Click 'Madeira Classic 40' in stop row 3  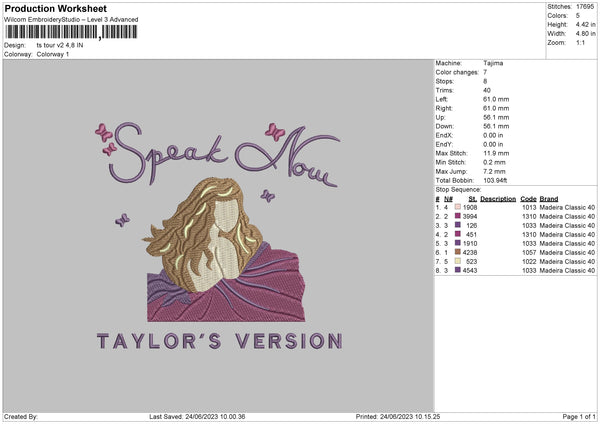point(567,225)
